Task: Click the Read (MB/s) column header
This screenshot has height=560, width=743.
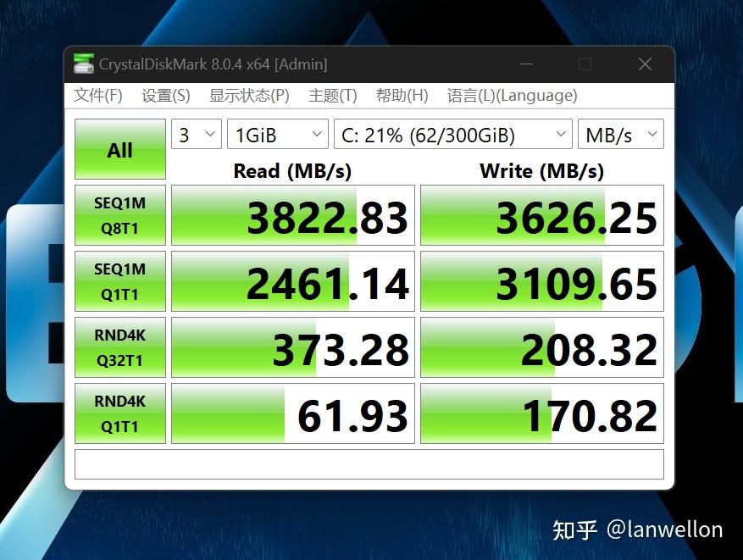Action: pyautogui.click(x=292, y=171)
